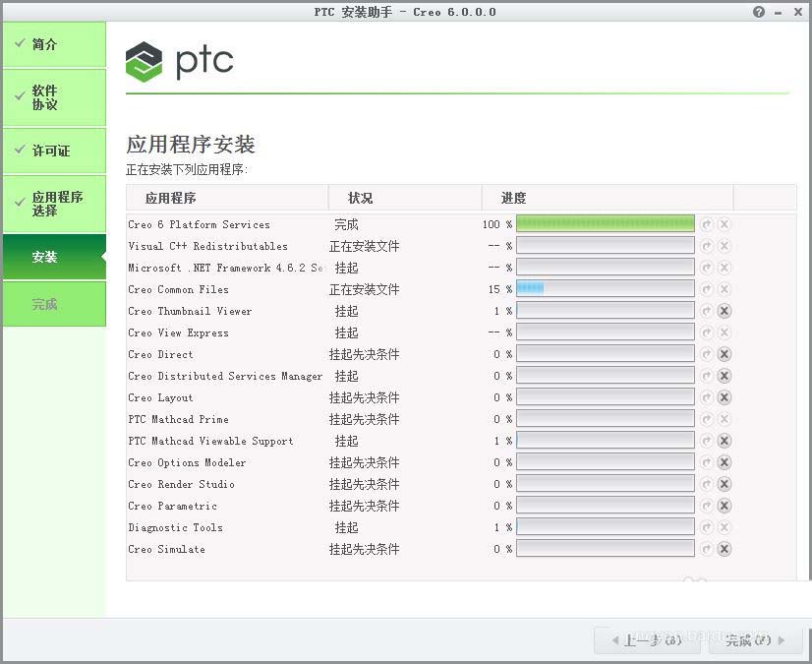The image size is (812, 664).
Task: Click the 15 % progress value
Action: [x=499, y=289]
